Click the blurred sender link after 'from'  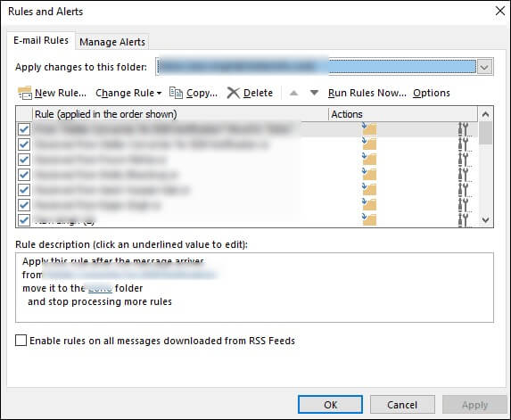click(x=130, y=275)
